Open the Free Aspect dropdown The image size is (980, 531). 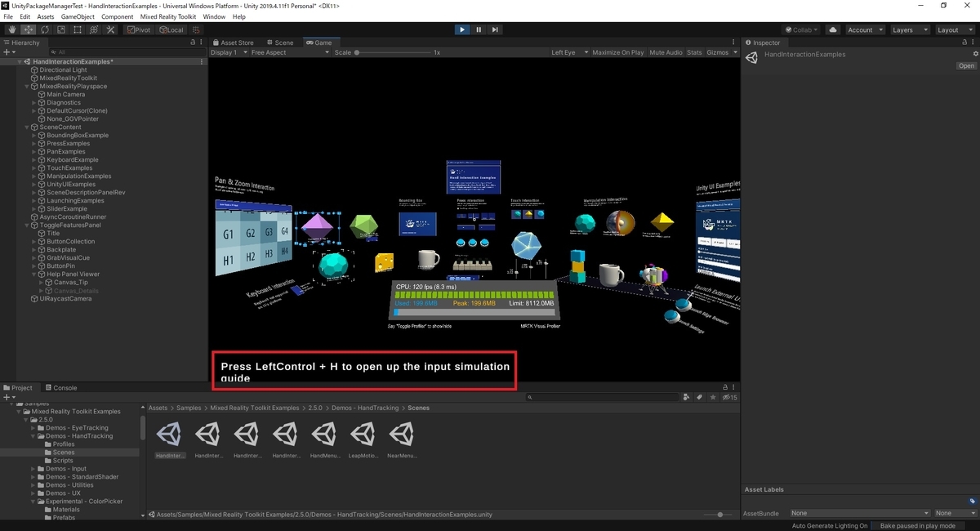[290, 52]
